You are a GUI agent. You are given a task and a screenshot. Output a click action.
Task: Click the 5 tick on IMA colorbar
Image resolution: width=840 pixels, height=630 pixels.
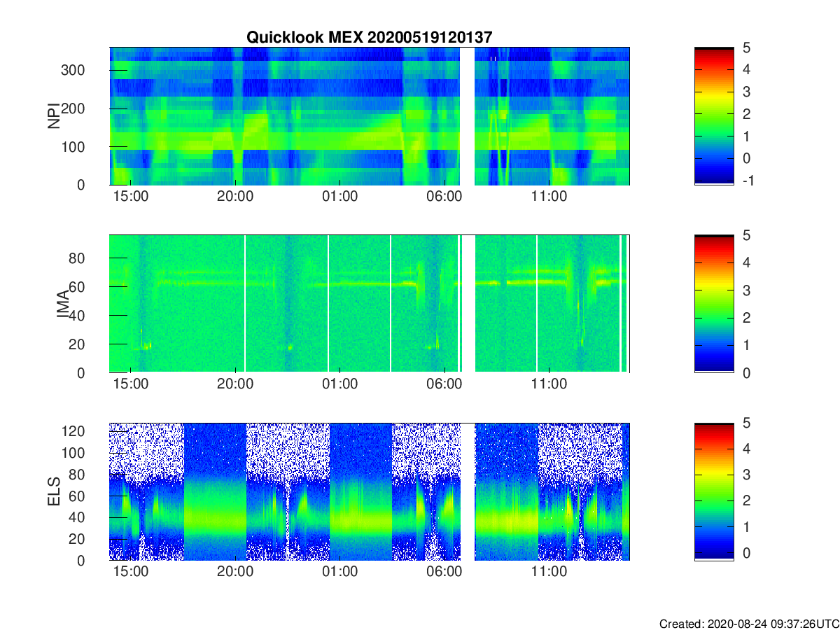pyautogui.click(x=746, y=235)
